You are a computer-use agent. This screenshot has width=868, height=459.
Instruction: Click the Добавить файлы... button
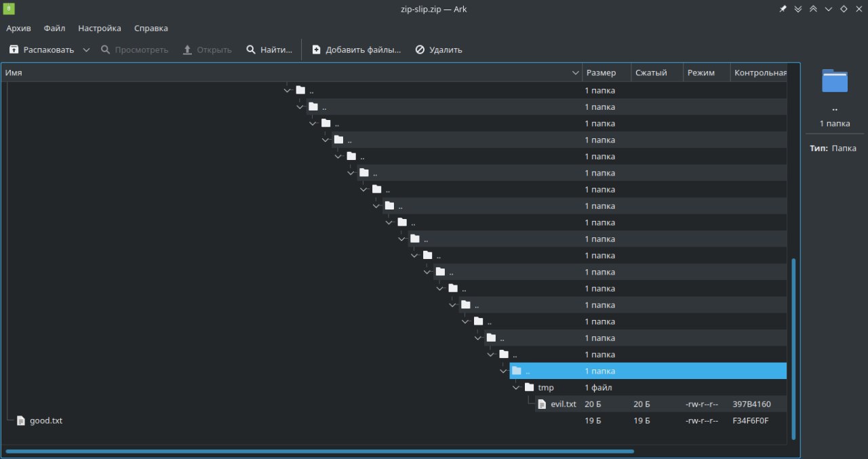click(x=356, y=49)
